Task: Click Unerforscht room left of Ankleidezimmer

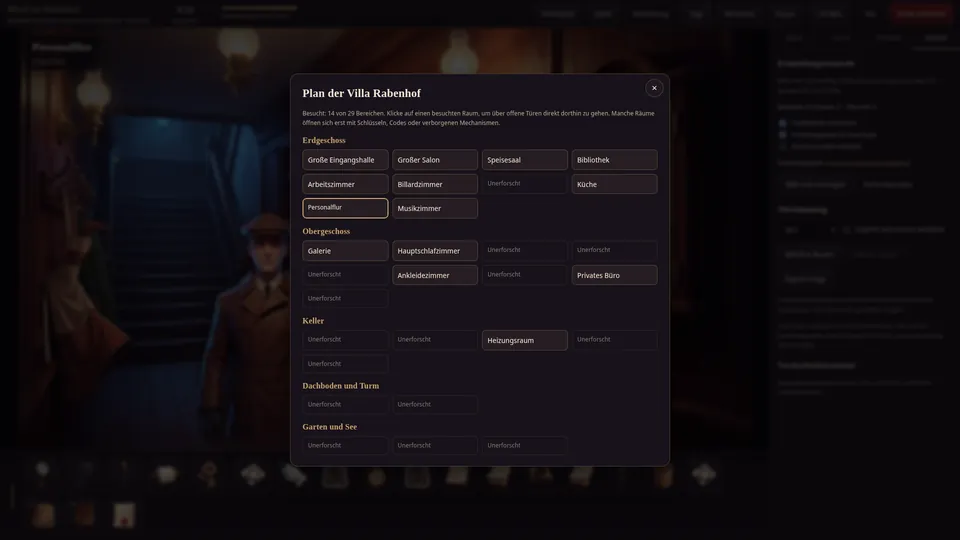Action: [x=345, y=275]
